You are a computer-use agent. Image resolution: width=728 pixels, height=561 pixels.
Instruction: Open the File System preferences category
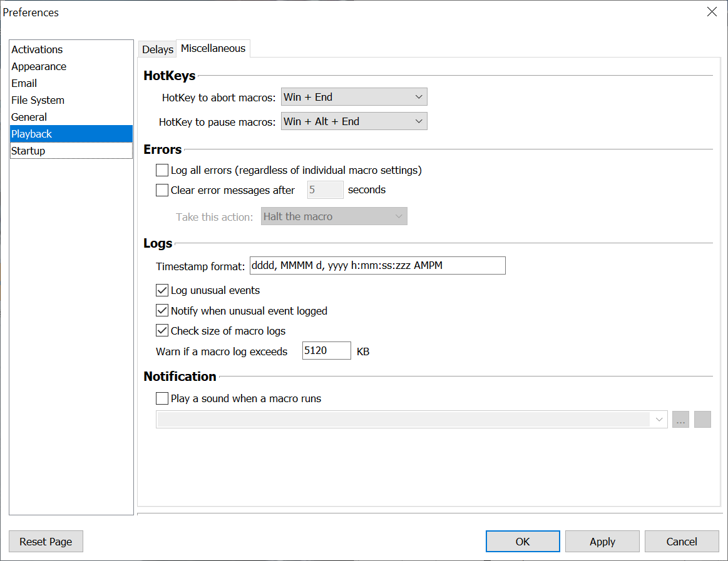pyautogui.click(x=38, y=100)
